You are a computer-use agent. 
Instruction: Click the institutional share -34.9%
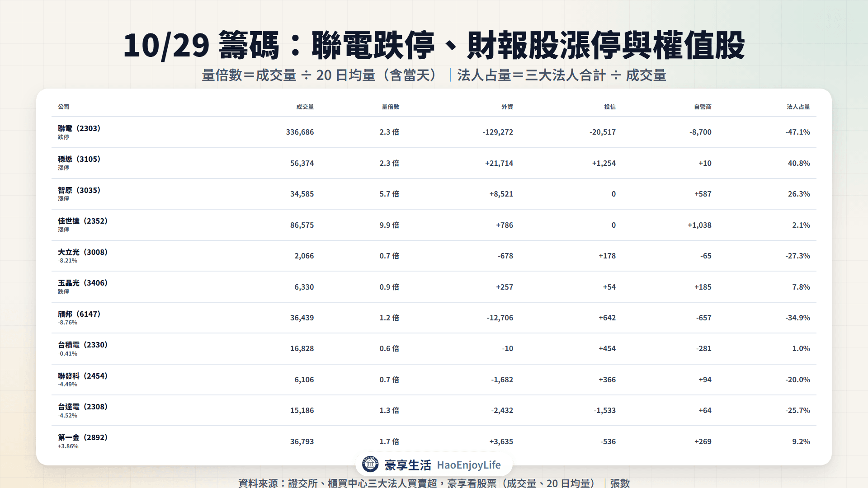click(797, 318)
